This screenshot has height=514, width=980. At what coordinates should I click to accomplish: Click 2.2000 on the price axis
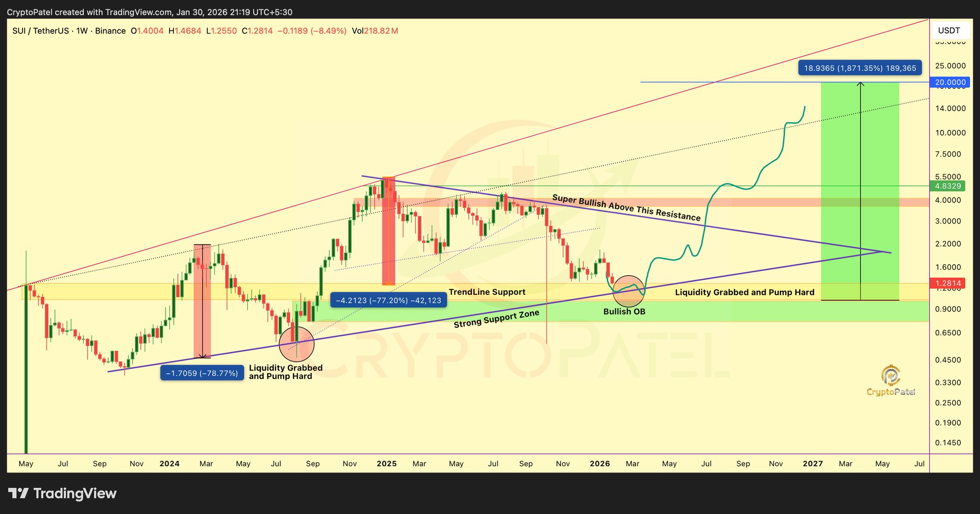[x=948, y=244]
